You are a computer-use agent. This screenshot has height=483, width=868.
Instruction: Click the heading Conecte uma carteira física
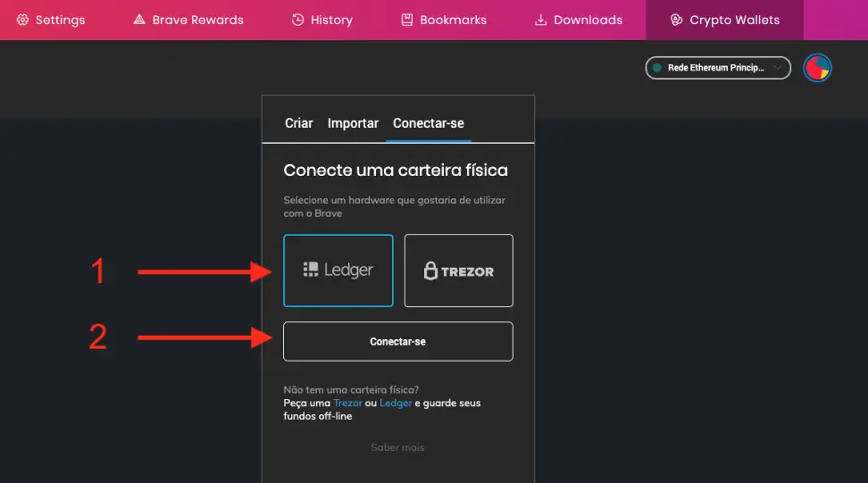pyautogui.click(x=396, y=170)
